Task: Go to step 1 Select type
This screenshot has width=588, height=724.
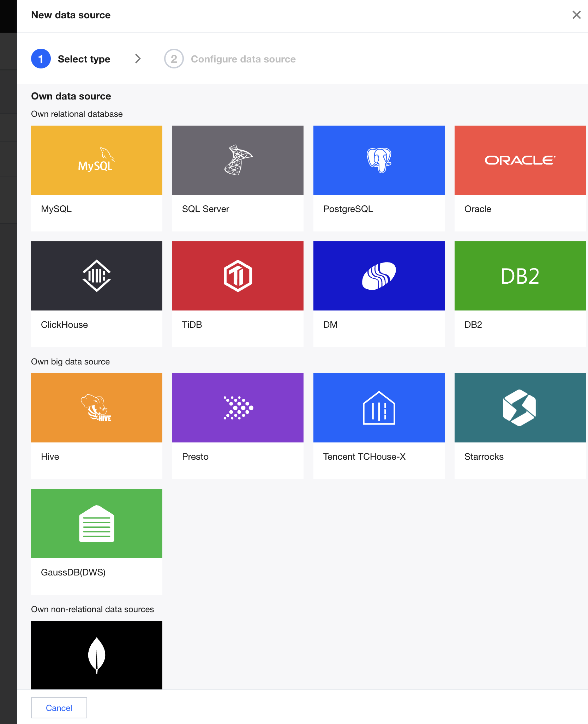Action: tap(71, 59)
